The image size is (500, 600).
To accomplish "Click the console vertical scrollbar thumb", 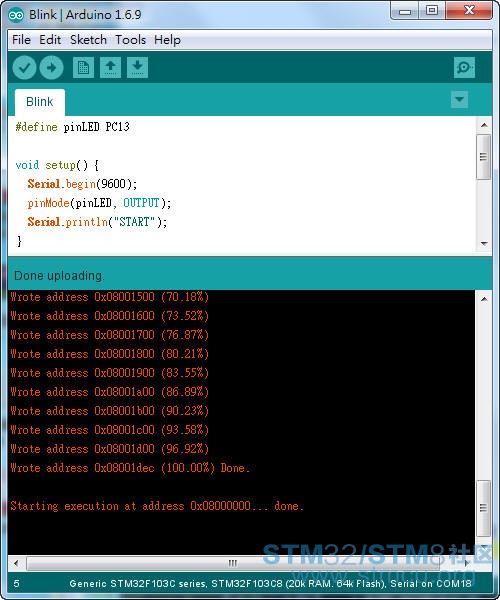I will pos(484,509).
